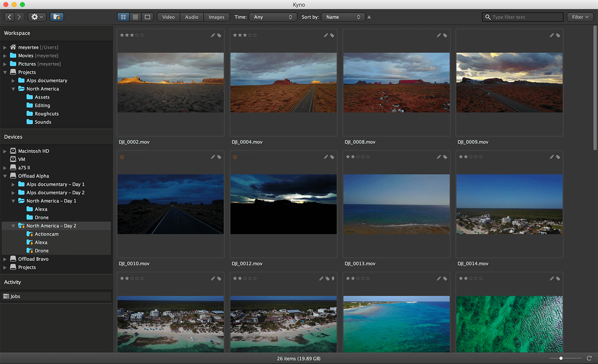Reverse sort order with the triangle button

pos(369,17)
